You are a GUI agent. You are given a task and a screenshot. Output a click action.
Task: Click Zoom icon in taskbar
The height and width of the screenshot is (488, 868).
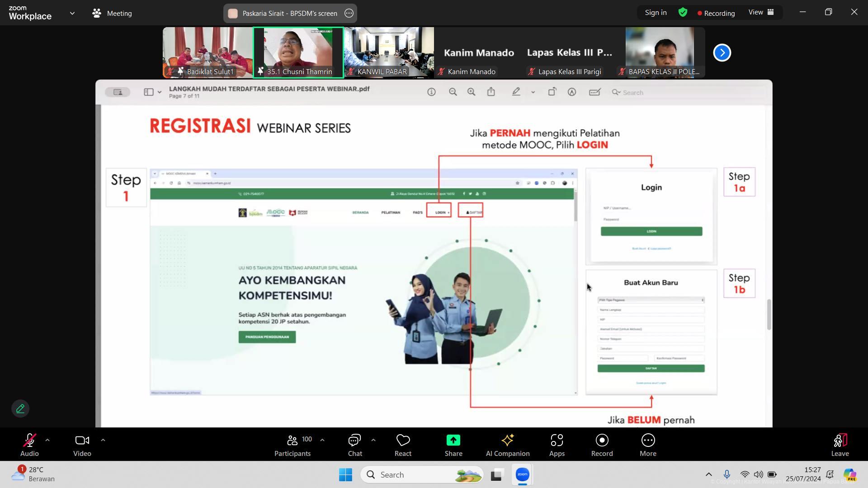(523, 474)
